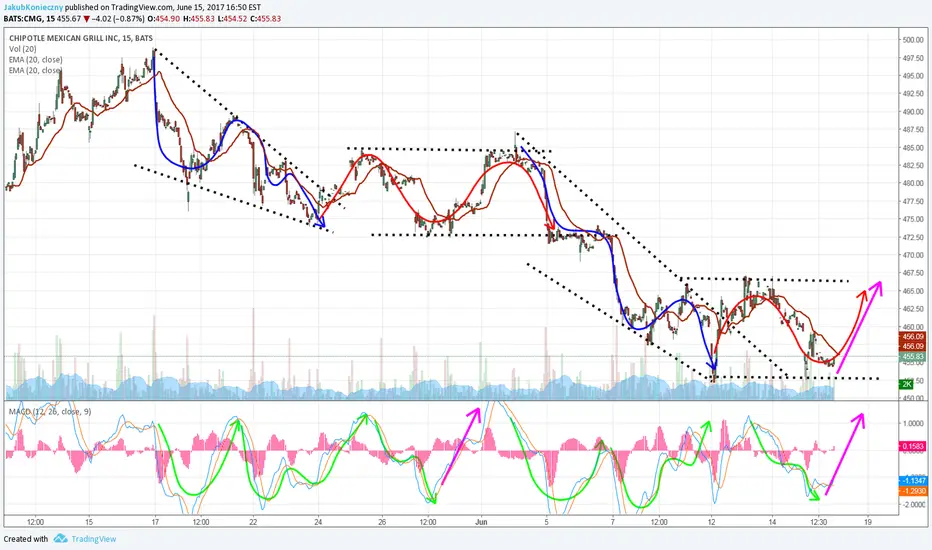Click the 495.00 price axis label
The image size is (932, 550).
pos(912,76)
